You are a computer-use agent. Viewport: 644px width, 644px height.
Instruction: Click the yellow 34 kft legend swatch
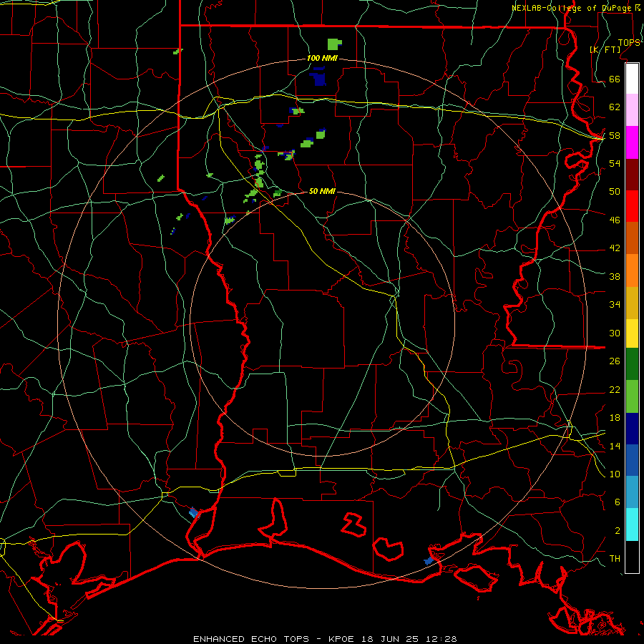coord(632,333)
